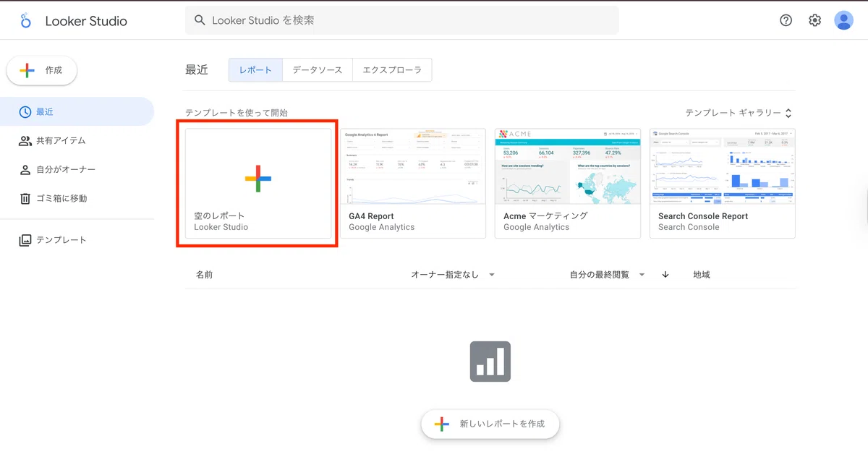
Task: Click the trash can icon in sidebar
Action: [x=25, y=199]
